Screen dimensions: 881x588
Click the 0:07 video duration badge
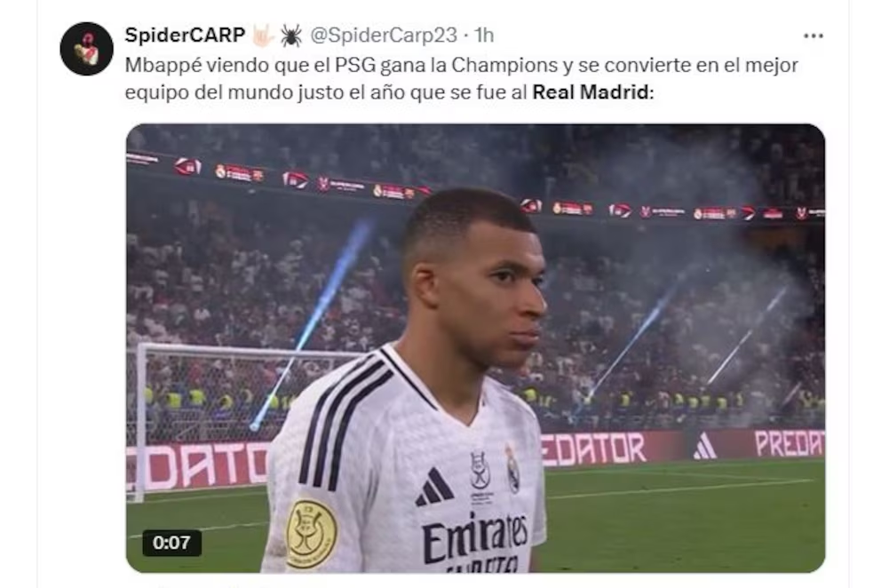pos(171,543)
